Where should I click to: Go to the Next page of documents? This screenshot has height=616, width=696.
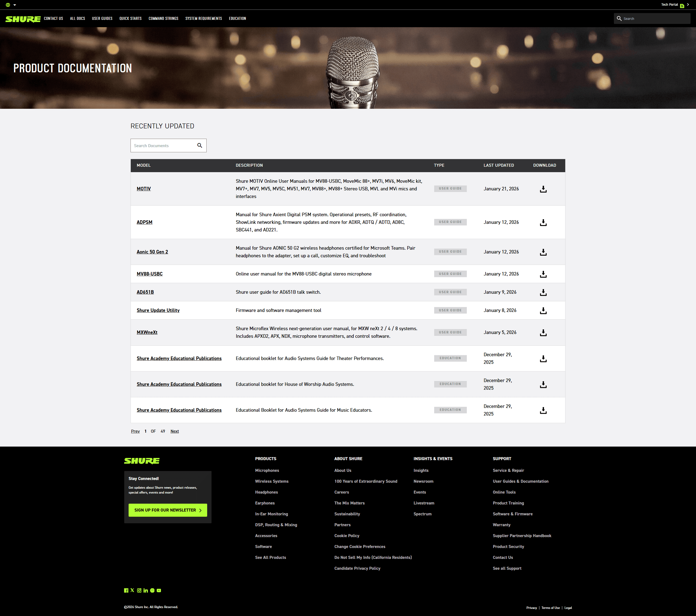(x=175, y=431)
